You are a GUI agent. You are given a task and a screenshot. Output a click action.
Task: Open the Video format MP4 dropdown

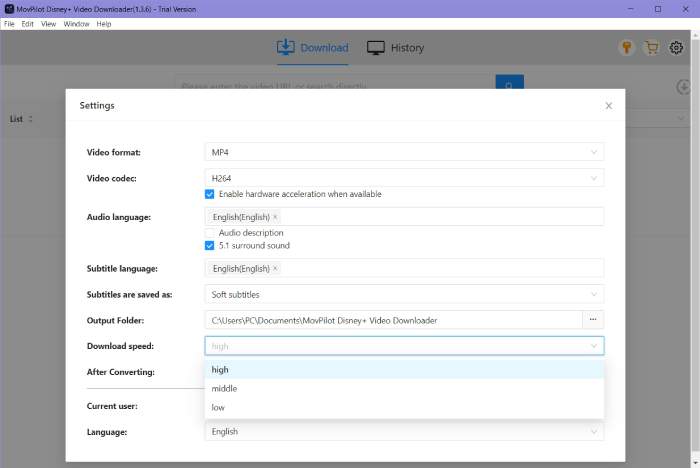(x=404, y=152)
